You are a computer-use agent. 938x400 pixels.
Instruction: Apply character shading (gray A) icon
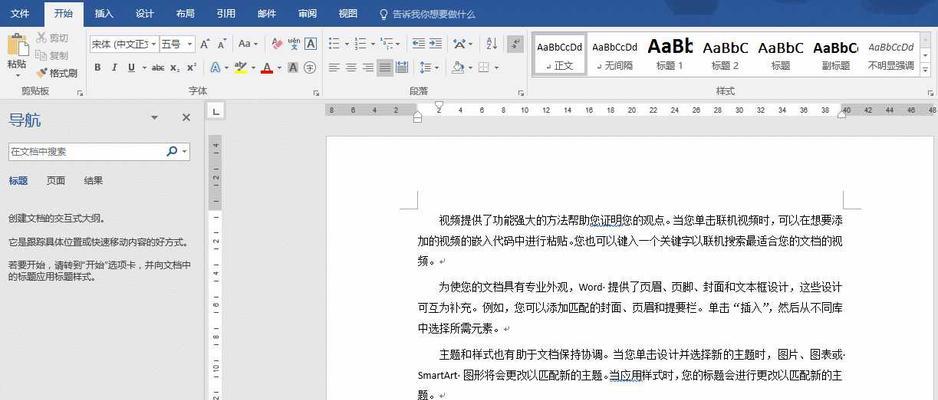(293, 68)
